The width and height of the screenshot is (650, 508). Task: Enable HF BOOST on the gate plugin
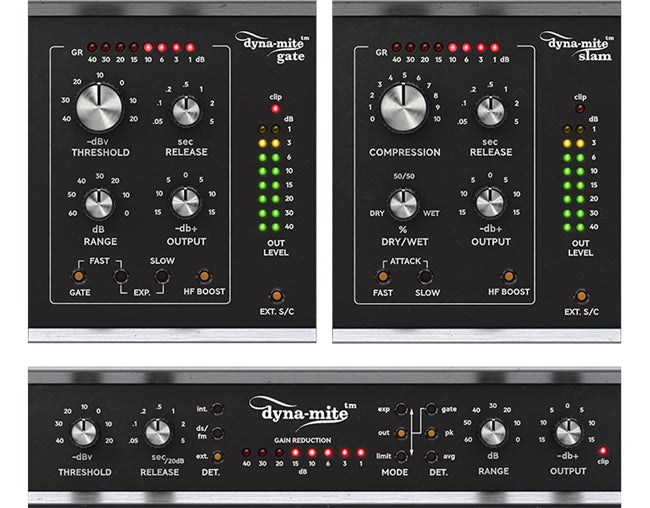(204, 276)
